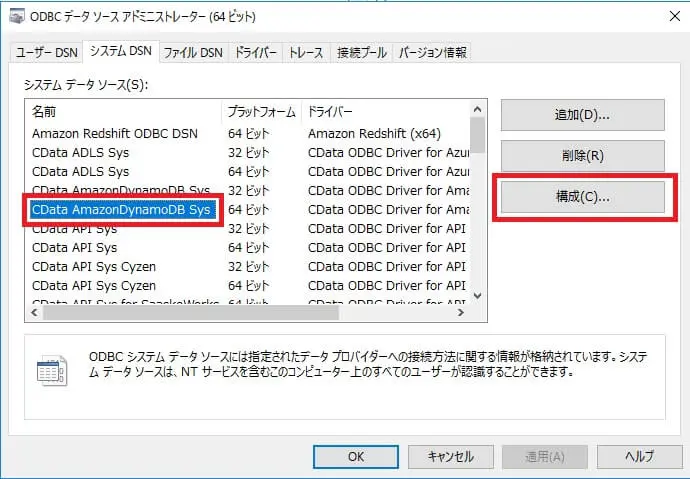Select the 32-bit CData API Sys Cyzen entry
The height and width of the screenshot is (479, 690).
[248, 267]
